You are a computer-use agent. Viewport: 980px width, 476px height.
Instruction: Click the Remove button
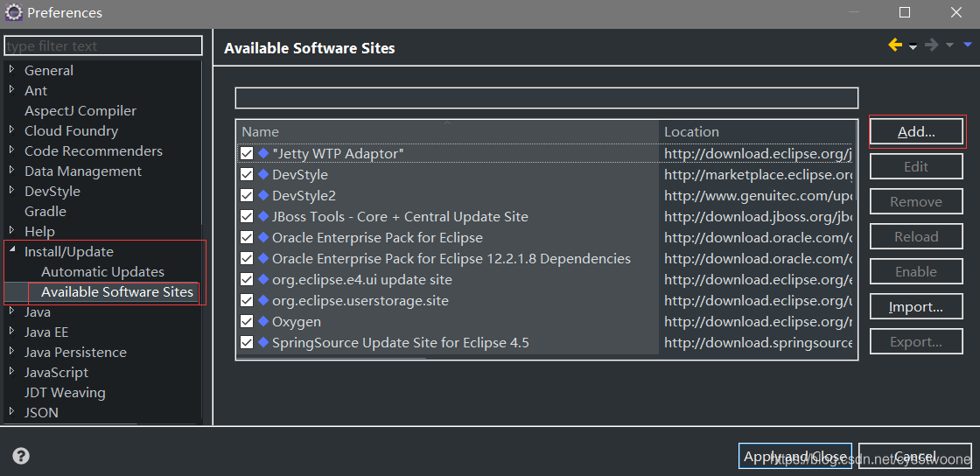coord(915,202)
